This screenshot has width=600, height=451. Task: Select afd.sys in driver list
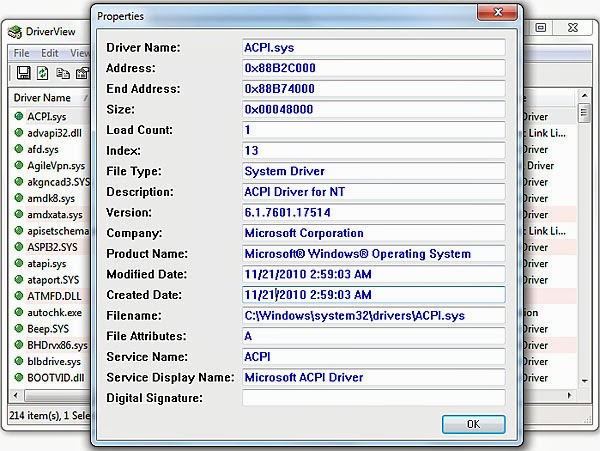(x=43, y=149)
